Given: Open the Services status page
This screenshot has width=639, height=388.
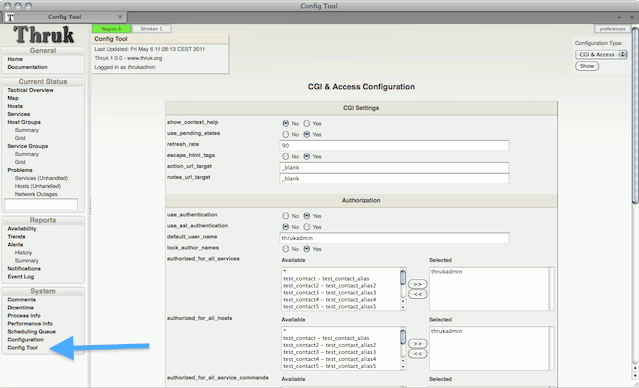Looking at the screenshot, I should click(19, 114).
